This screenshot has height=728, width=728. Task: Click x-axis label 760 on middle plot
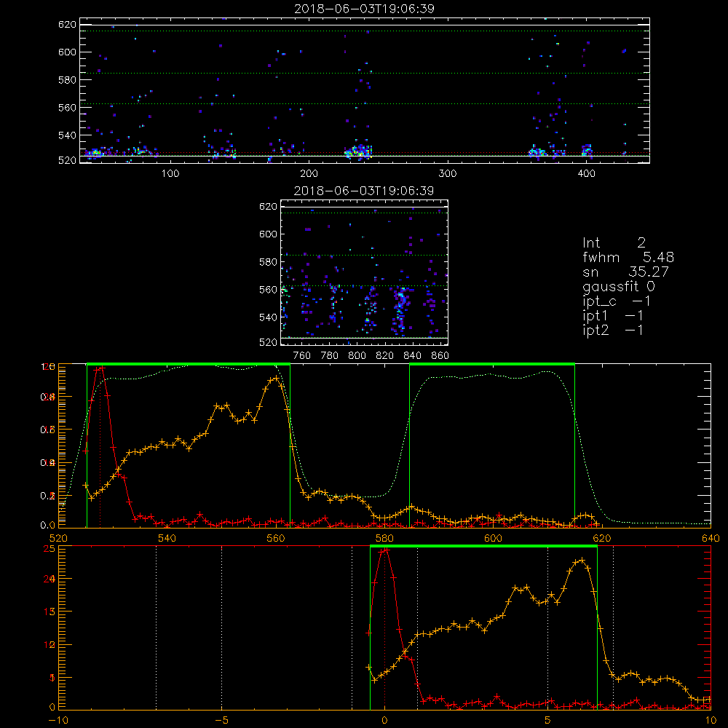(302, 356)
